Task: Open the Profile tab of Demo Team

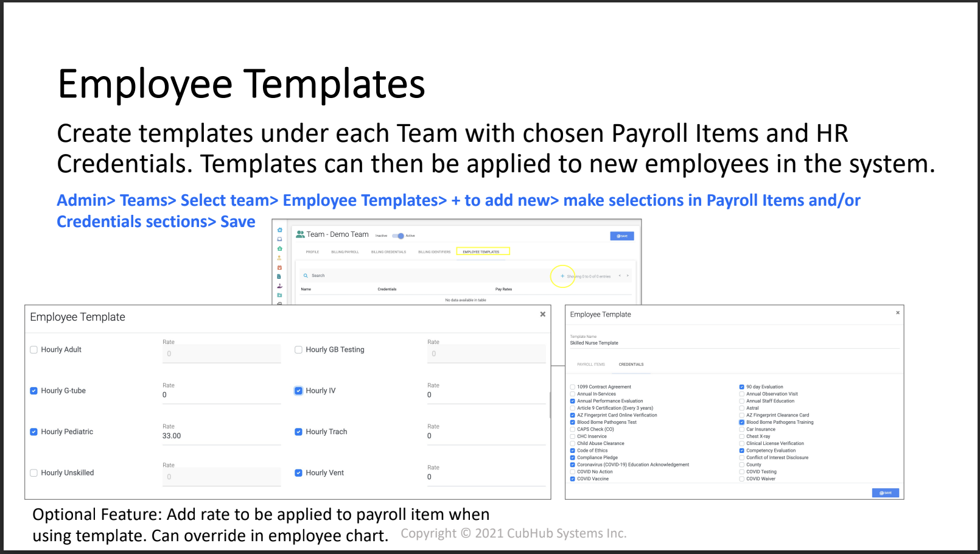Action: pyautogui.click(x=312, y=252)
